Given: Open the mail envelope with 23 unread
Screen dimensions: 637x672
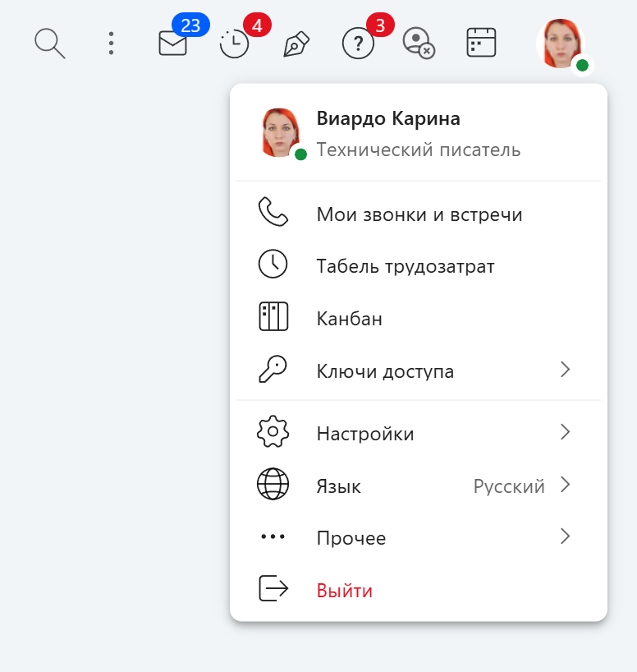Looking at the screenshot, I should pos(172,44).
